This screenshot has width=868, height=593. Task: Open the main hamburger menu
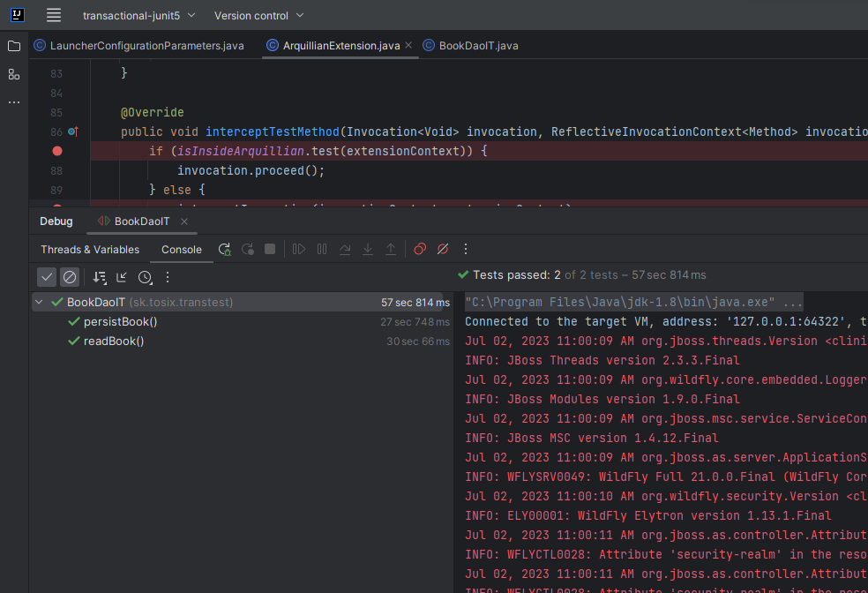53,15
